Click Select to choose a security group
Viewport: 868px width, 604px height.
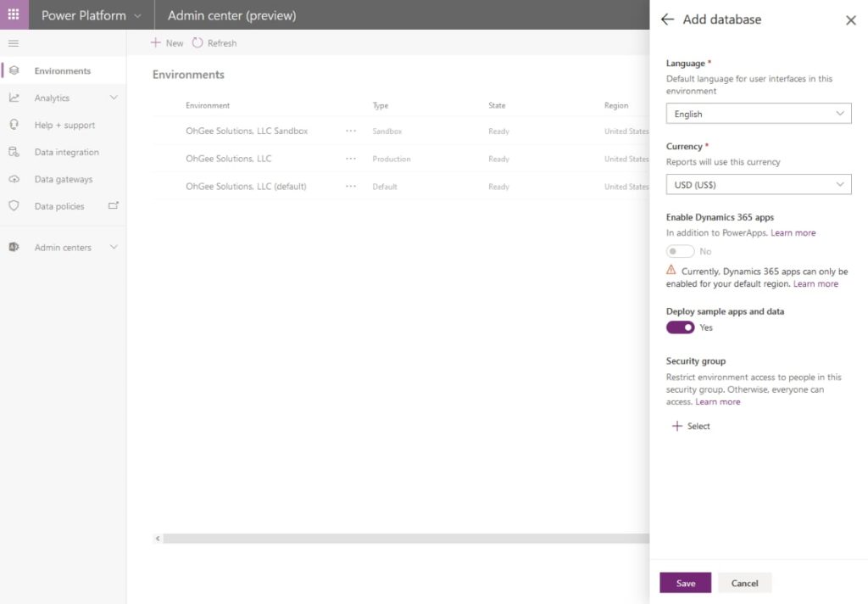pyautogui.click(x=691, y=425)
